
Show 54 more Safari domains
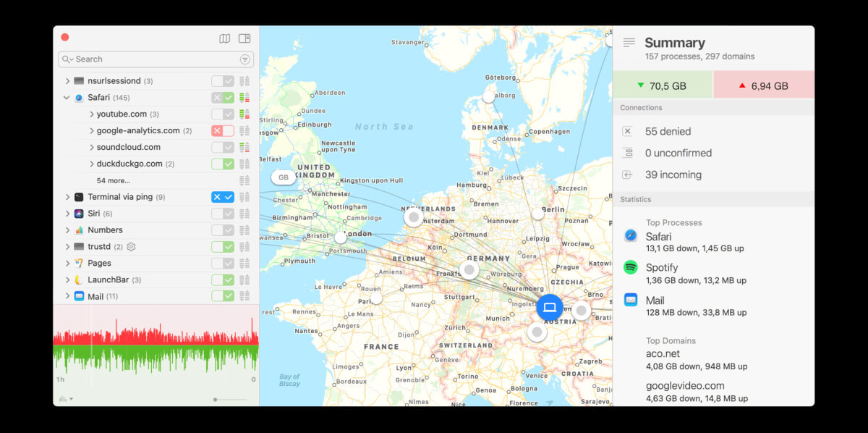[114, 180]
